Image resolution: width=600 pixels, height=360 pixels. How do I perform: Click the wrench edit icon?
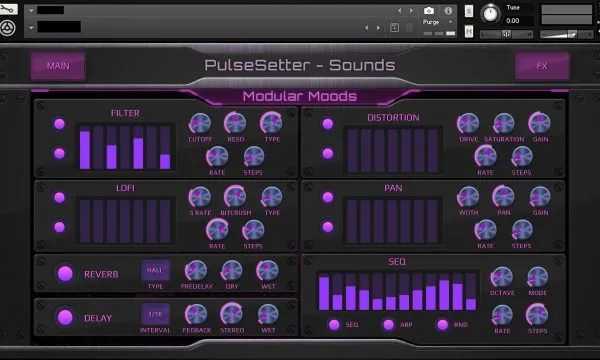(8, 8)
